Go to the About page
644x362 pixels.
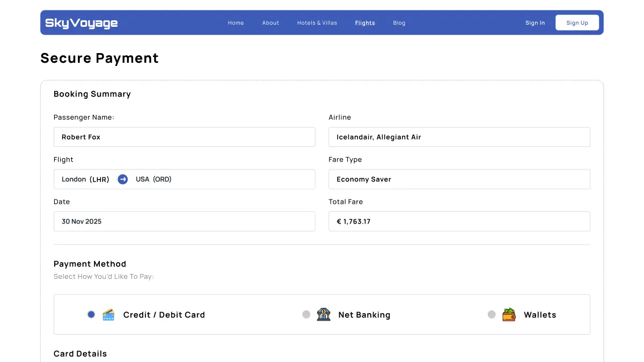[270, 23]
